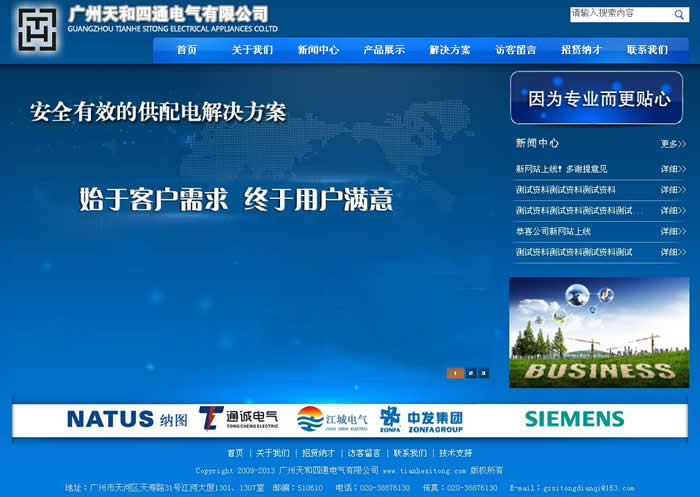The width and height of the screenshot is (700, 497).
Task: Open 详细>> for 新网站上线 多谢提意见
Action: (673, 169)
